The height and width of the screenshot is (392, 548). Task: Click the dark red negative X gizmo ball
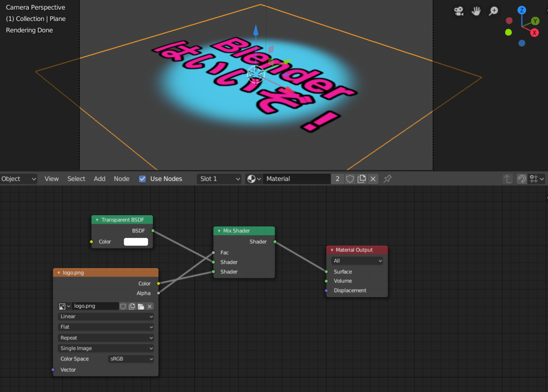point(509,21)
